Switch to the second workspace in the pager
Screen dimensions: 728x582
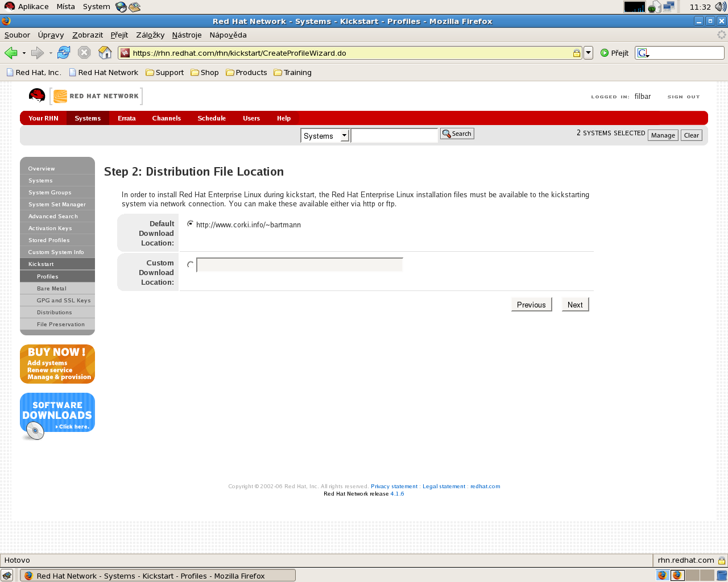point(677,575)
